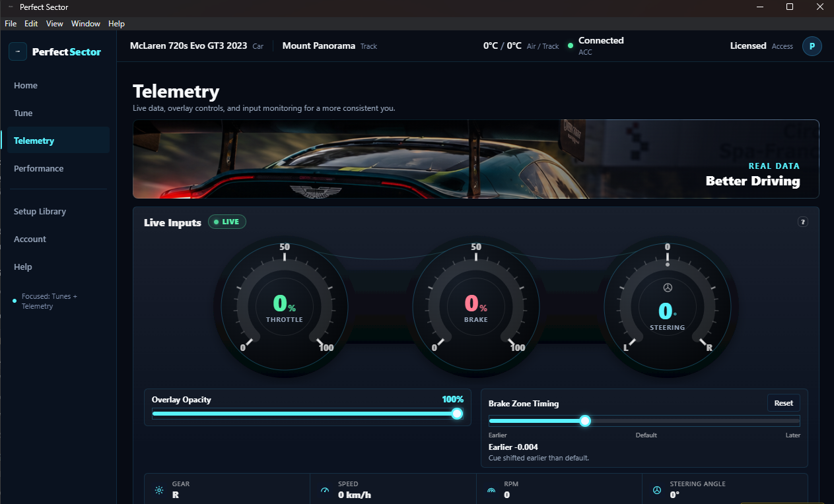This screenshot has width=834, height=504.
Task: Maximize the Perfect Sector window
Action: tap(790, 7)
